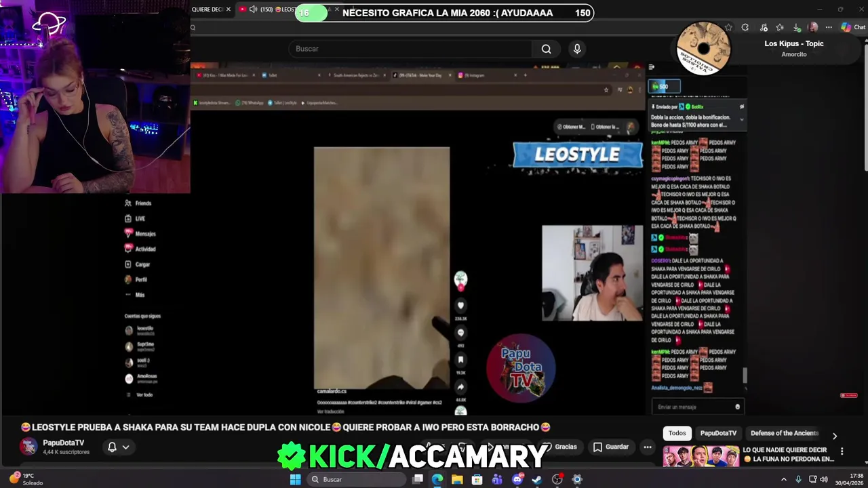This screenshot has height=488, width=868.
Task: Open Task View from the taskbar
Action: click(418, 479)
